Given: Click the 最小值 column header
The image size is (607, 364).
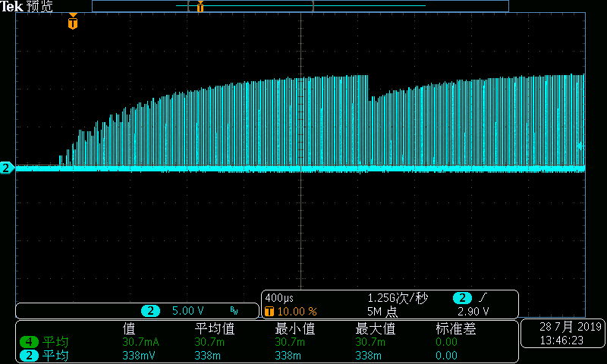Looking at the screenshot, I should (x=295, y=329).
